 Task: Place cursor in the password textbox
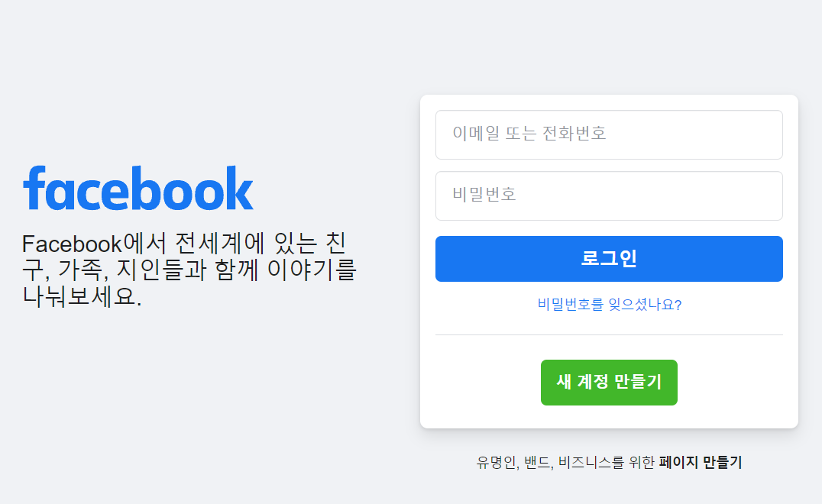tap(609, 196)
